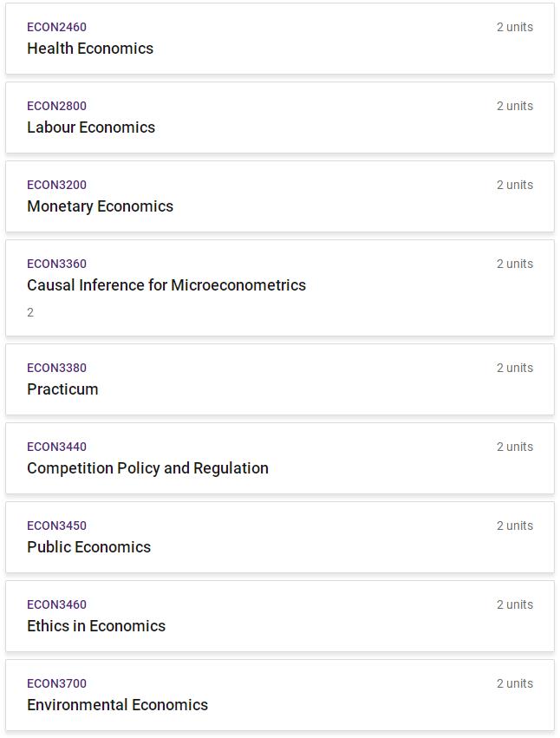Choose Competition Policy and Regulation course

pyautogui.click(x=147, y=468)
